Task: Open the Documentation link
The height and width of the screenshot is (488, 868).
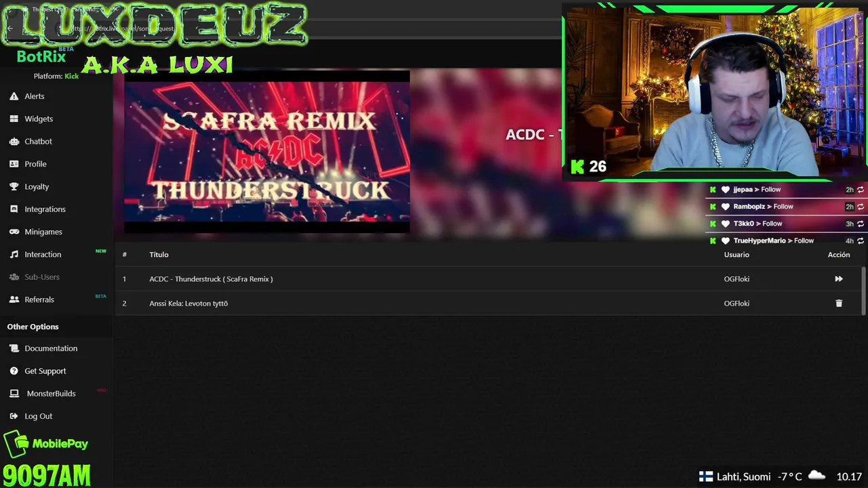Action: pyautogui.click(x=51, y=348)
